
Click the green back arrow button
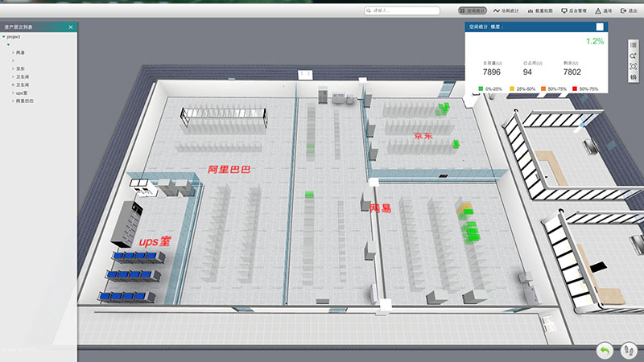604,351
